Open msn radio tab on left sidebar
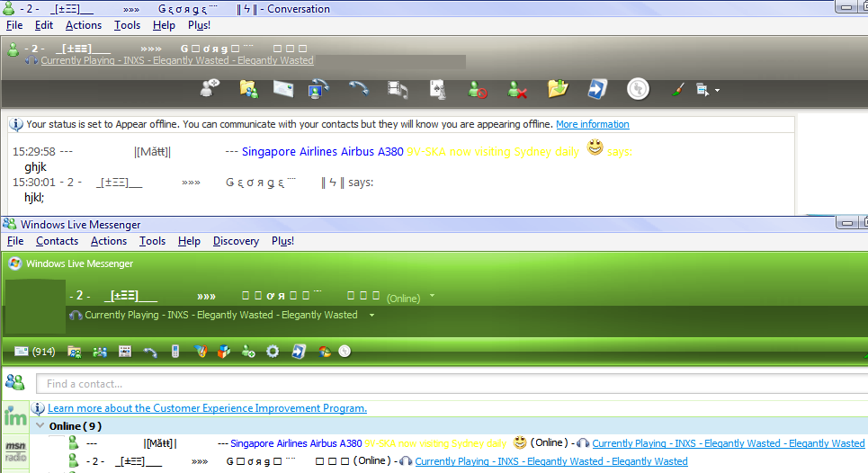The height and width of the screenshot is (473, 868). tap(15, 451)
